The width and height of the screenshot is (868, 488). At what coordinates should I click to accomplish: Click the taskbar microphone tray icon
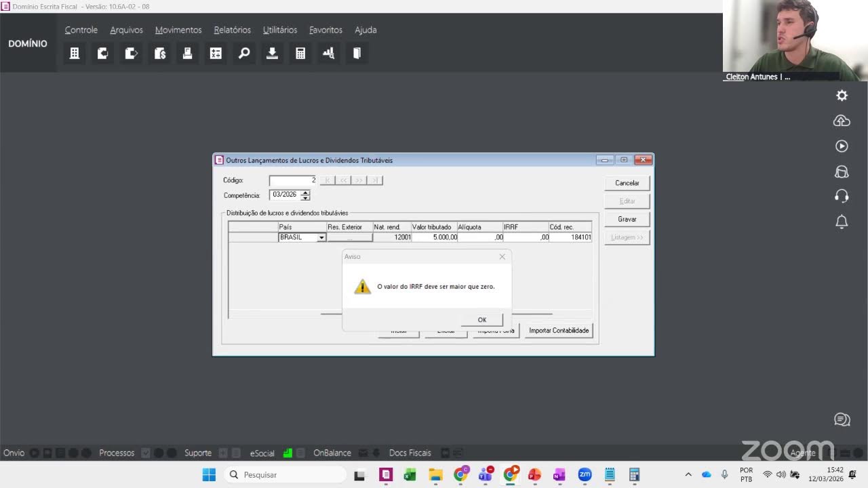(724, 474)
